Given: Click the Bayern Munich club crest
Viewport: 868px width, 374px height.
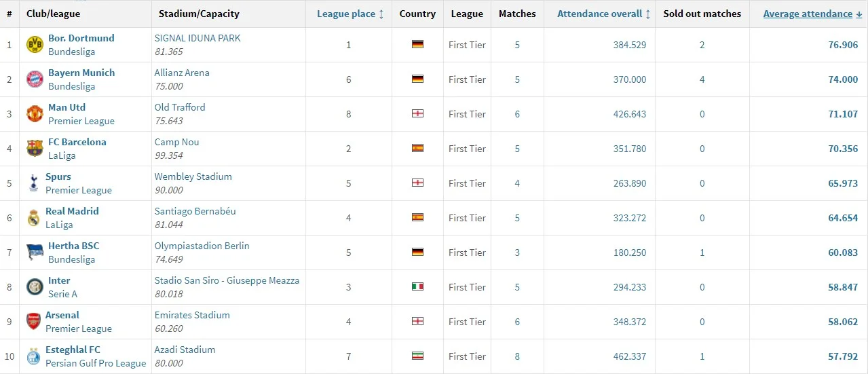Looking at the screenshot, I should pyautogui.click(x=35, y=79).
